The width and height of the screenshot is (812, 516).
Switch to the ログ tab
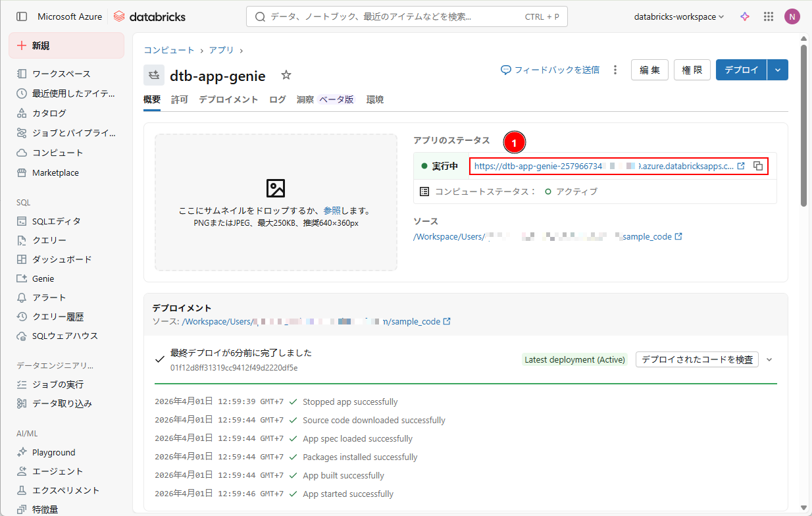pyautogui.click(x=278, y=99)
